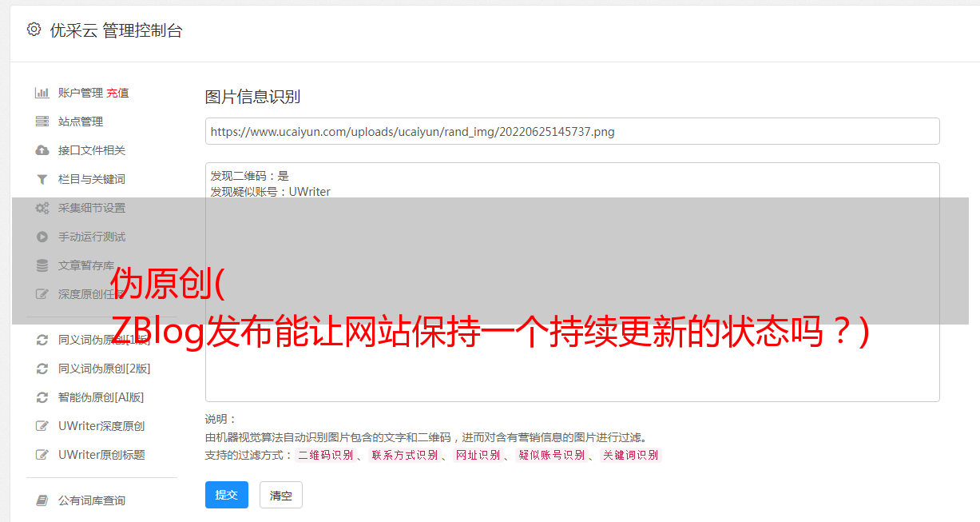
Task: Click the gears icon for 采集细节设置
Action: [42, 208]
